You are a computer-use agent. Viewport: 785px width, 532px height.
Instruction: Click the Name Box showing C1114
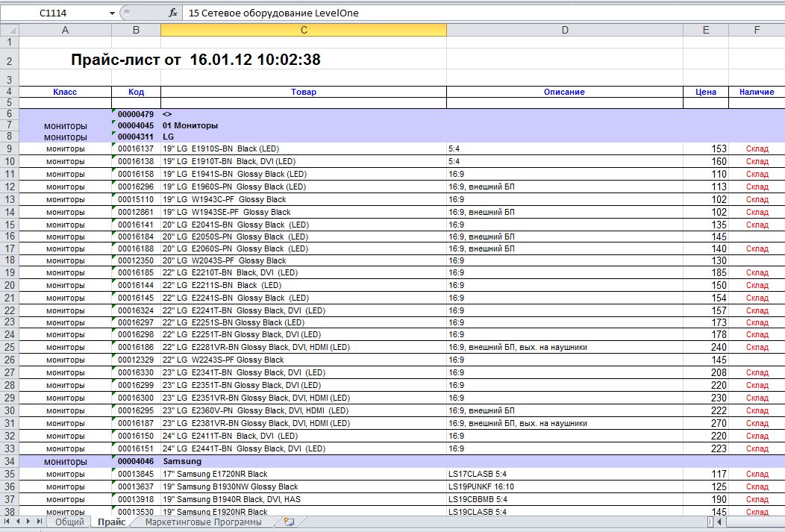click(54, 13)
